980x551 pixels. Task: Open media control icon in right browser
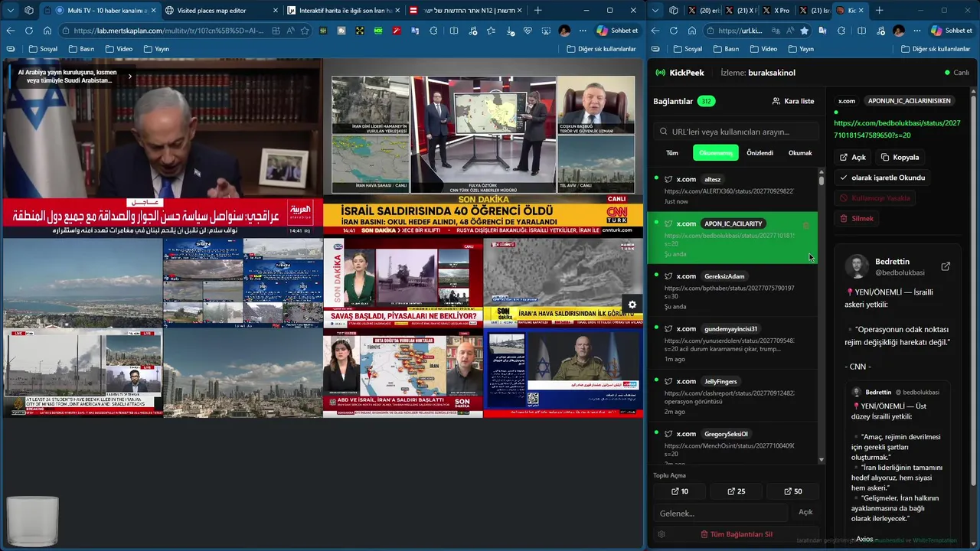tap(880, 31)
